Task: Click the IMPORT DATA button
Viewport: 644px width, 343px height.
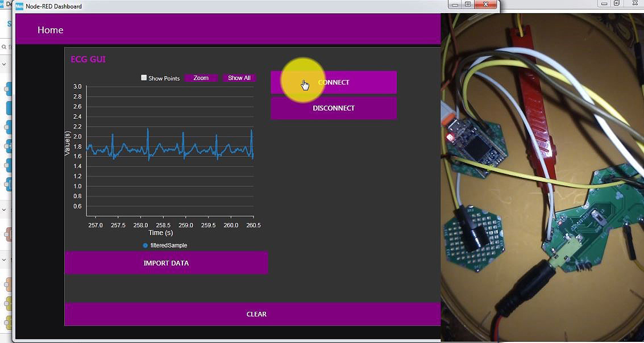Action: click(x=167, y=262)
